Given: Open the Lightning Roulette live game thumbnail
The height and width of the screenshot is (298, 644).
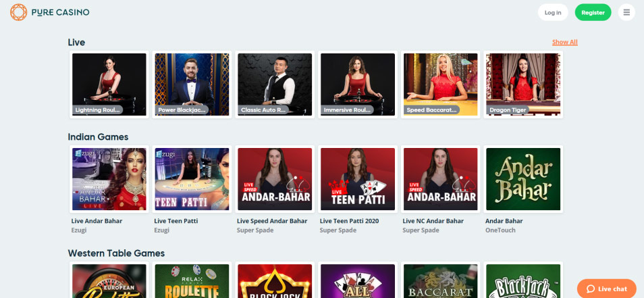Looking at the screenshot, I should point(109,84).
